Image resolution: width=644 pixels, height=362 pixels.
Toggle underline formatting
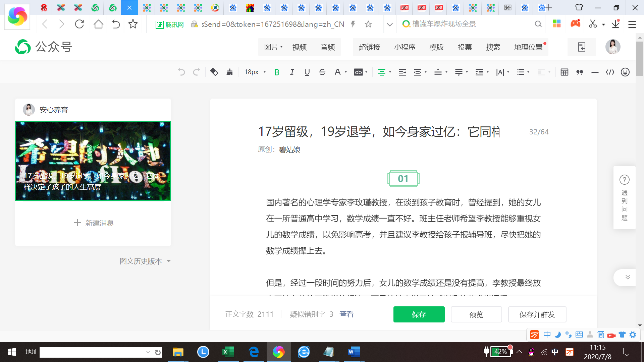coord(307,72)
